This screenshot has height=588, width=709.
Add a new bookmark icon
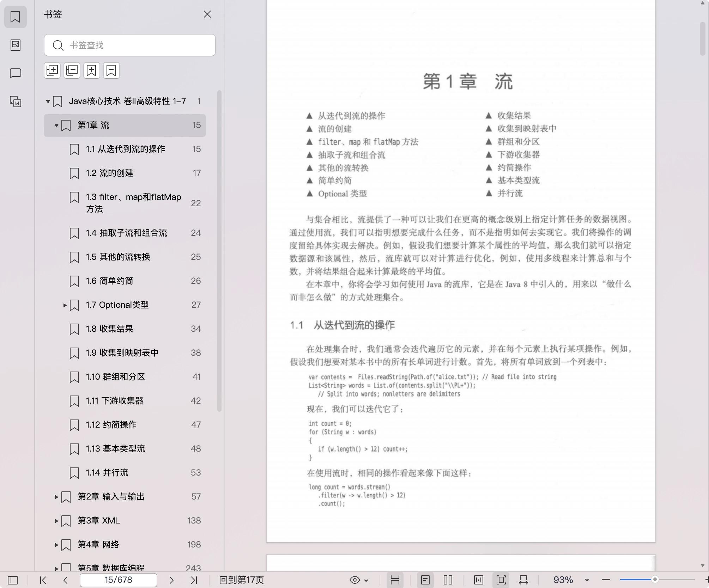(x=92, y=71)
